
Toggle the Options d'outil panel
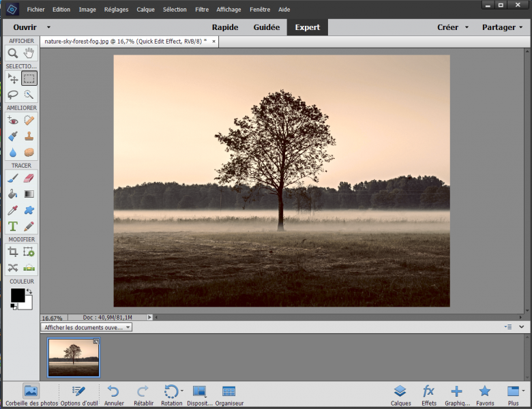tap(79, 395)
